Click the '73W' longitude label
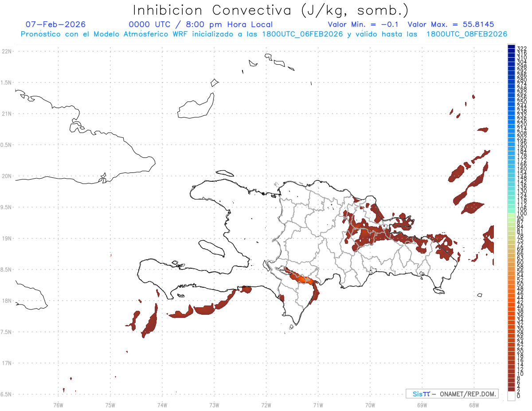The width and height of the screenshot is (532, 411). coord(214,405)
